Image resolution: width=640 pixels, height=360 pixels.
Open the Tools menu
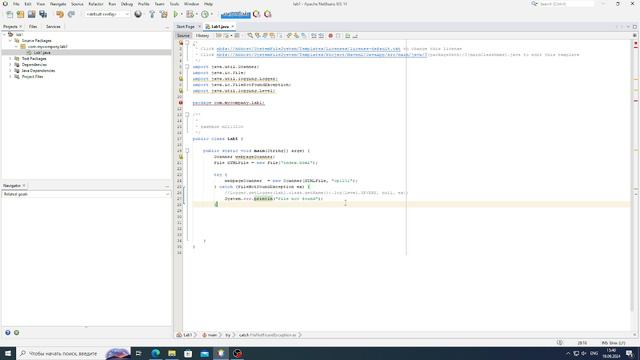pyautogui.click(x=174, y=4)
